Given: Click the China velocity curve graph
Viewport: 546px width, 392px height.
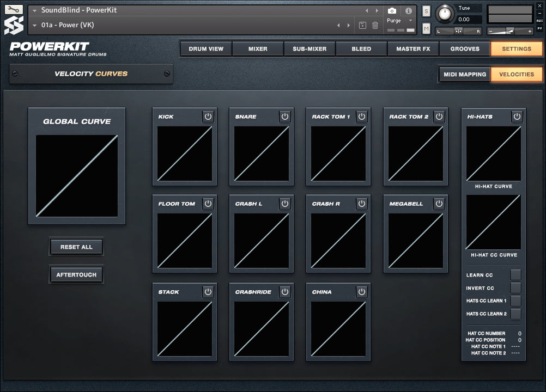Looking at the screenshot, I should [338, 329].
